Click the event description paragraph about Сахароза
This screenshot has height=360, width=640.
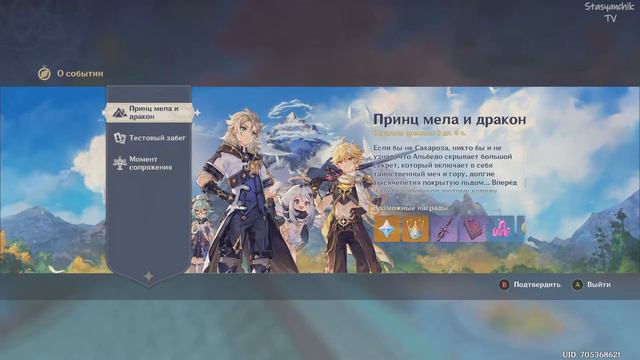pyautogui.click(x=445, y=169)
